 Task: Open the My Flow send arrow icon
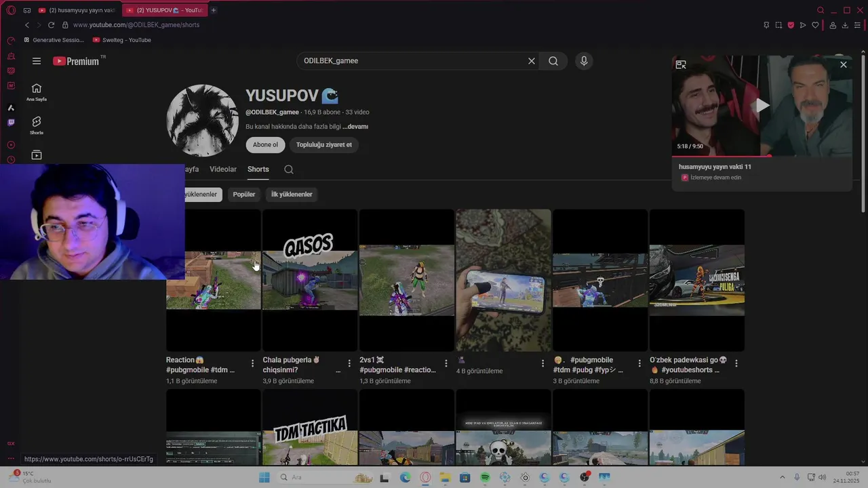coord(803,25)
